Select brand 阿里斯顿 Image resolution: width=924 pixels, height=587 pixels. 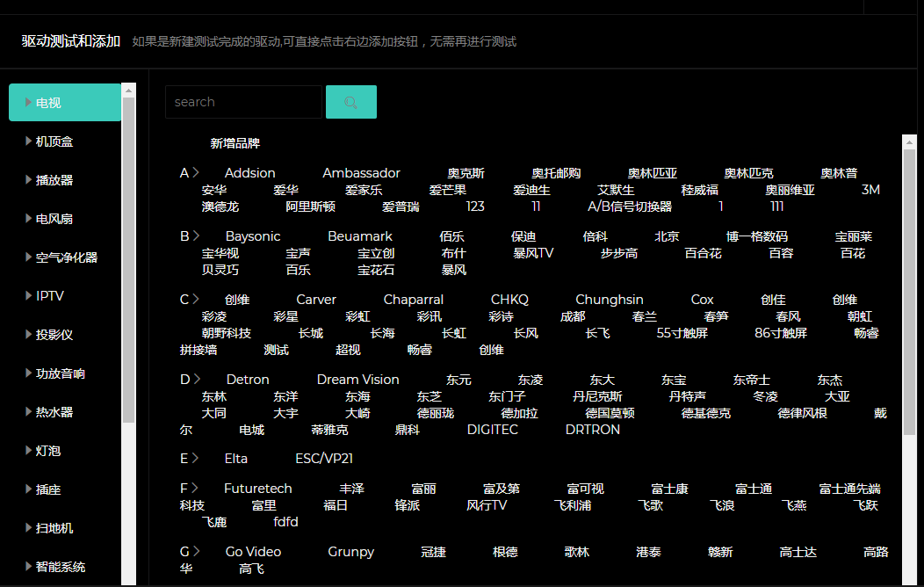[310, 207]
